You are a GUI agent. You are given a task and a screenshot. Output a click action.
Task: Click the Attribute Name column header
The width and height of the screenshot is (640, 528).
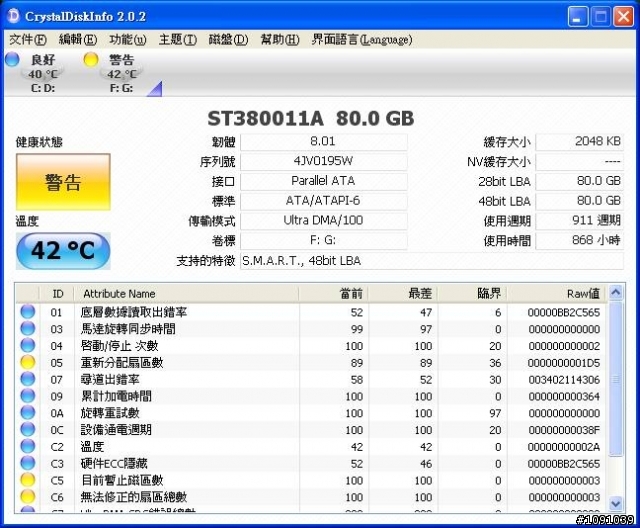coord(186,294)
